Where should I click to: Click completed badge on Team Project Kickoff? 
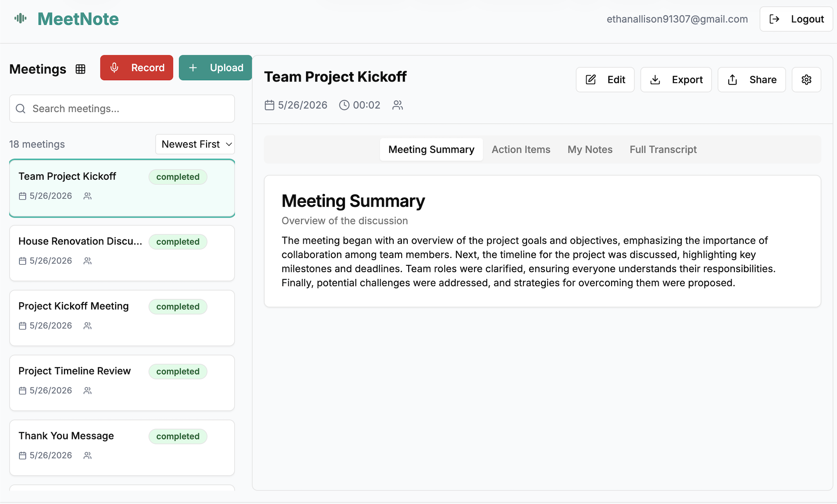click(x=178, y=177)
